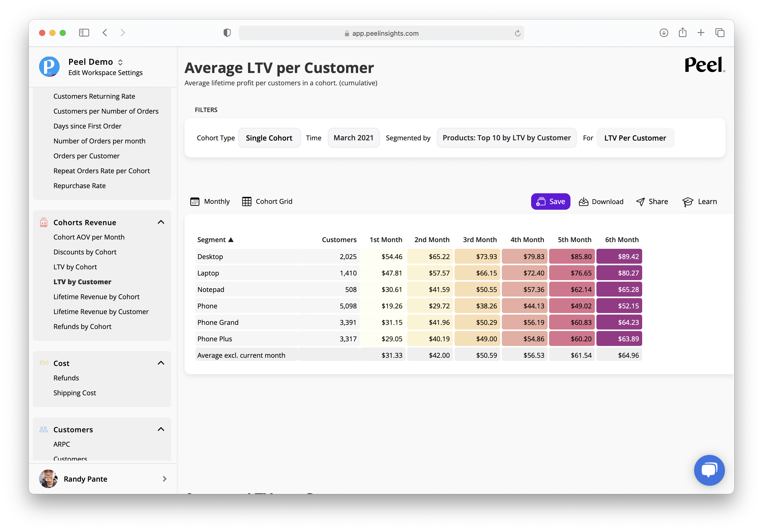763x532 pixels.
Task: Click the Peel Demo workspace logo
Action: pyautogui.click(x=49, y=67)
